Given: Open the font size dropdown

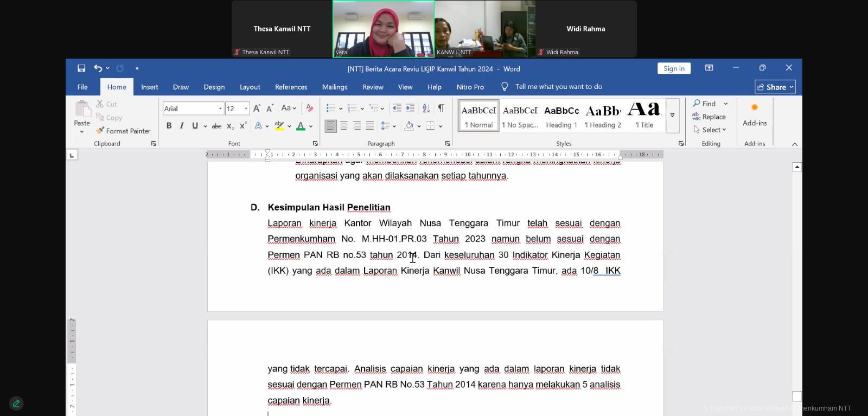Looking at the screenshot, I should pos(246,108).
